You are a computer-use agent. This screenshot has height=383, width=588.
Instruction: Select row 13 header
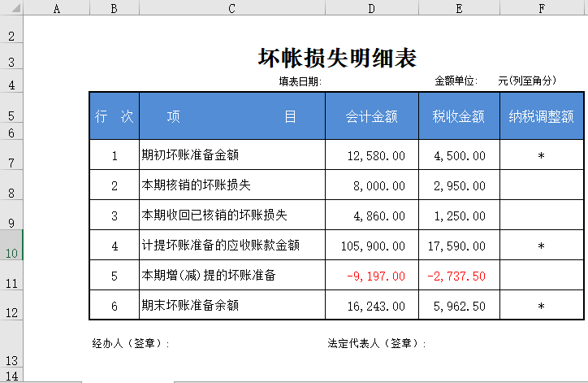(11, 360)
